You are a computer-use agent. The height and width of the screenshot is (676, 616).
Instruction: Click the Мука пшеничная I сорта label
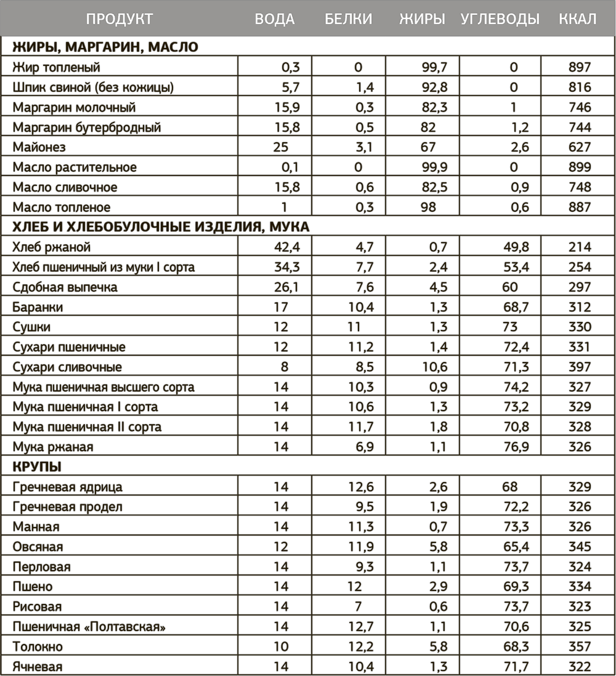pos(85,406)
